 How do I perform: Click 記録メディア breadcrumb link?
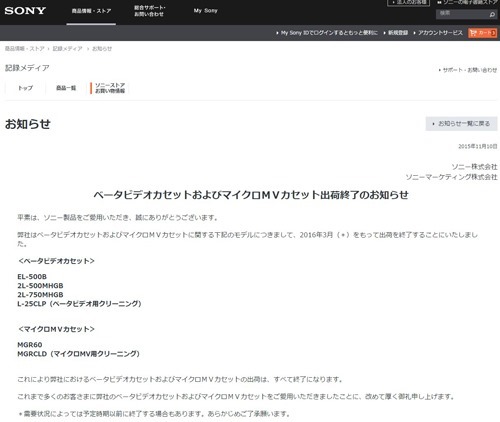coord(67,49)
